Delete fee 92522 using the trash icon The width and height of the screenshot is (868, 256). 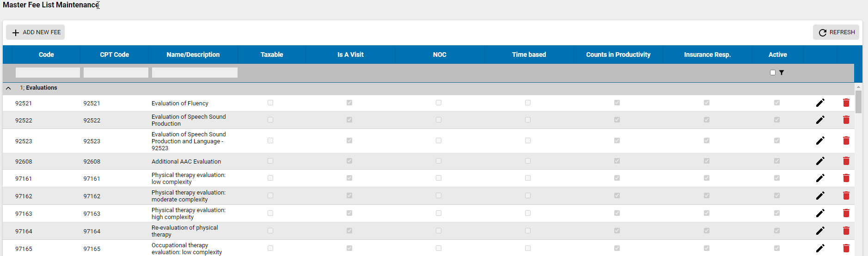(846, 120)
